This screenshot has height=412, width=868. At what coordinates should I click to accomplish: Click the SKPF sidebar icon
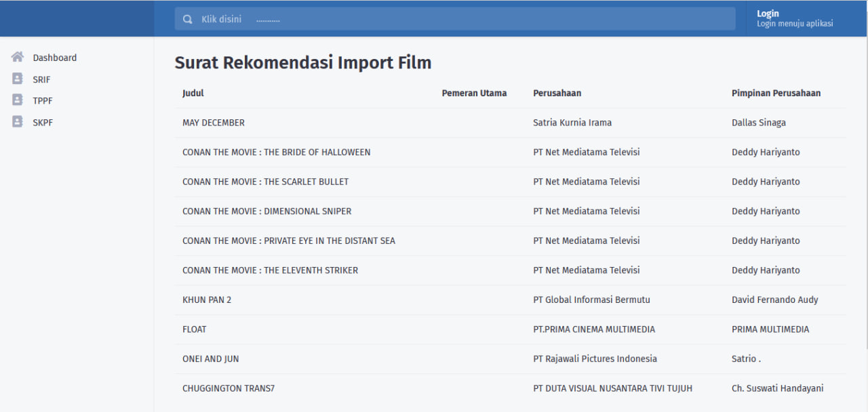(18, 122)
